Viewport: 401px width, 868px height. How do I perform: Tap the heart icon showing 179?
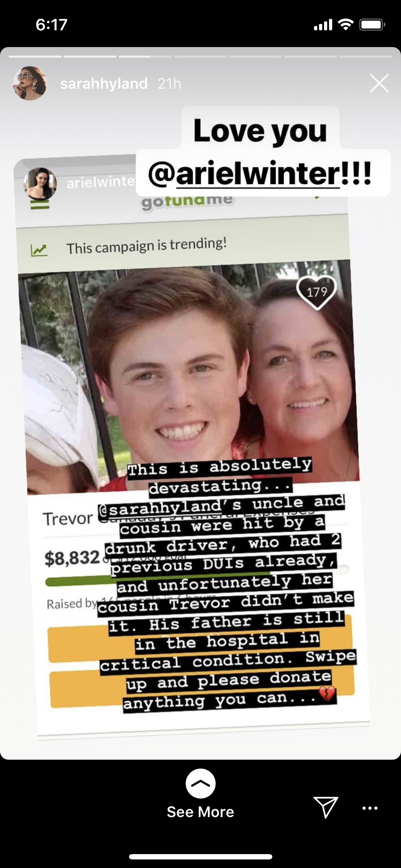pos(317,292)
